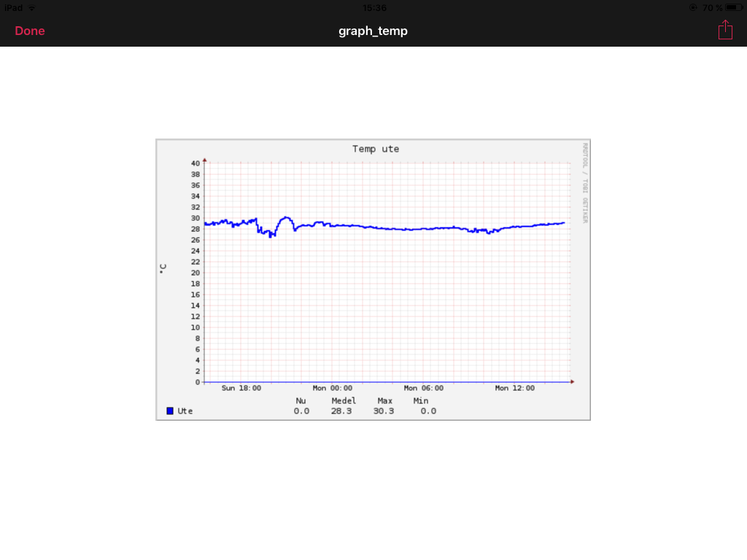Click the Medel value 28.3
Viewport: 747px width, 560px height.
[341, 411]
